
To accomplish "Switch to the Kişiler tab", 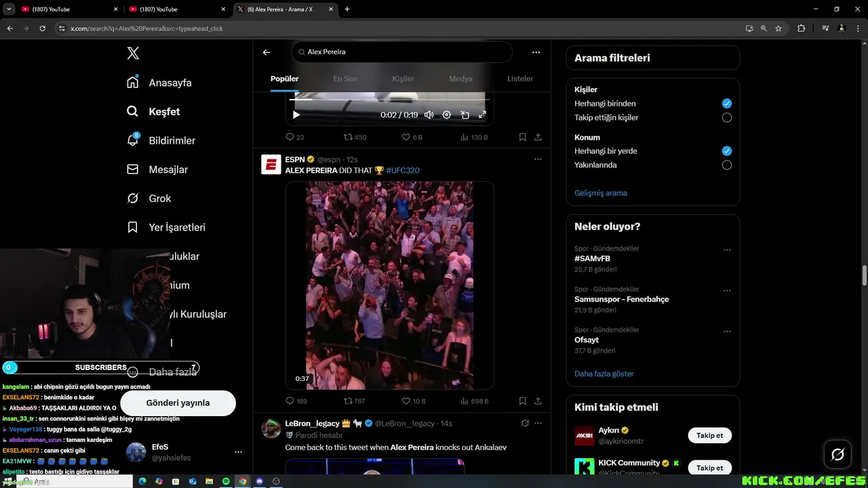I will (403, 79).
